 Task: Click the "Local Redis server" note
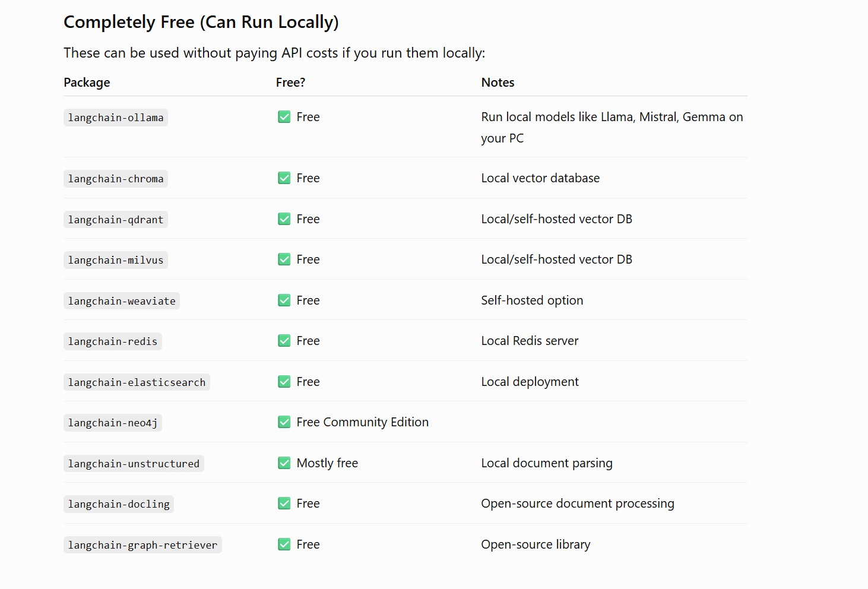coord(530,341)
